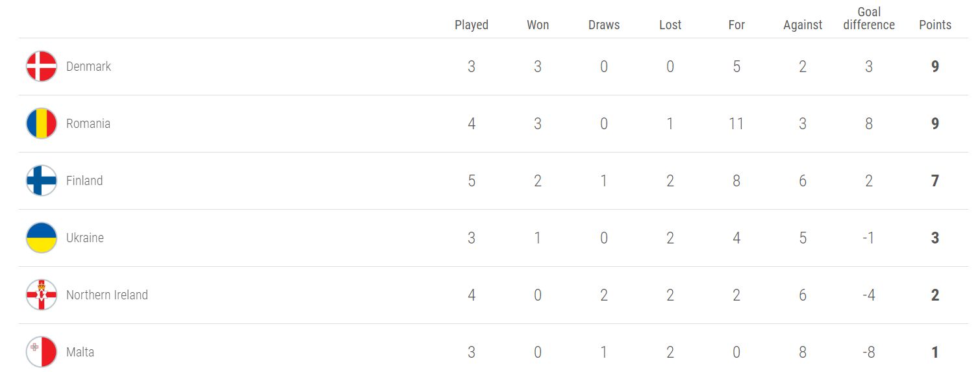The width and height of the screenshot is (980, 372).
Task: Click the Points column header
Action: tap(935, 25)
